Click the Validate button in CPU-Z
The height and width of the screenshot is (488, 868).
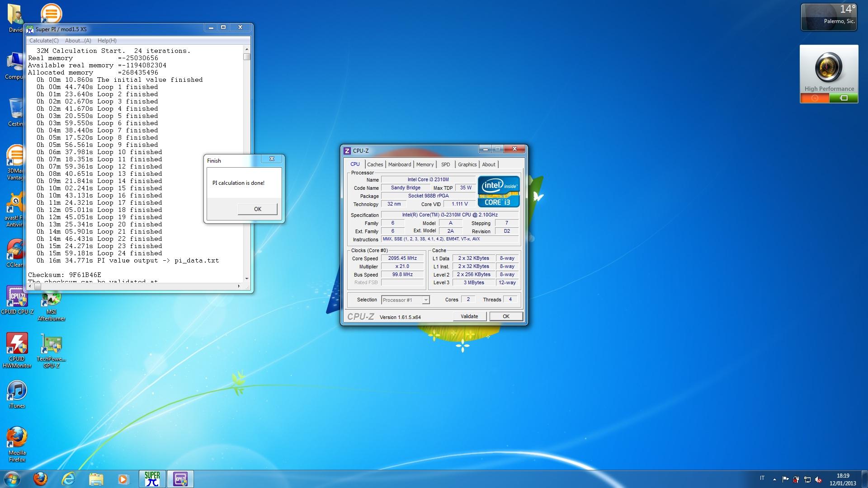(x=469, y=316)
